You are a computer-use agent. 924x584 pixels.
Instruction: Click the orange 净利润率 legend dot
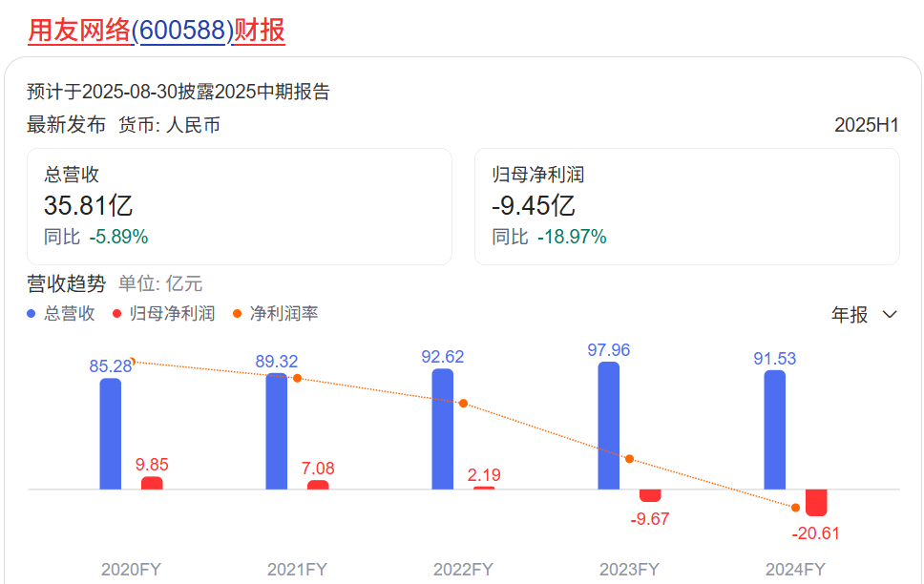[237, 314]
